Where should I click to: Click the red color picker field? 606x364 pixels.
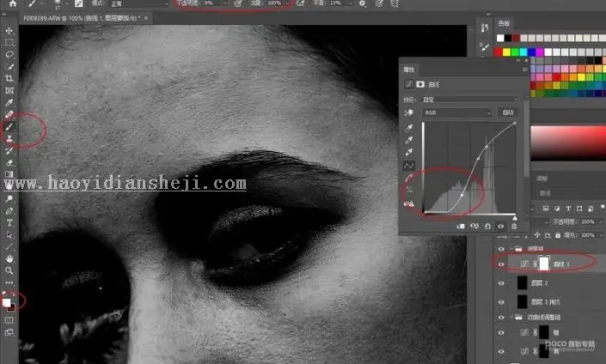click(x=568, y=143)
